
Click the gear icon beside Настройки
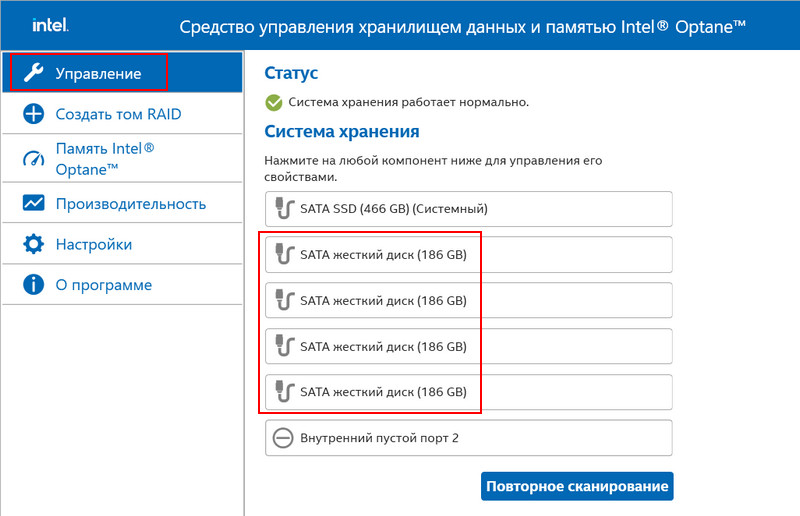[34, 244]
